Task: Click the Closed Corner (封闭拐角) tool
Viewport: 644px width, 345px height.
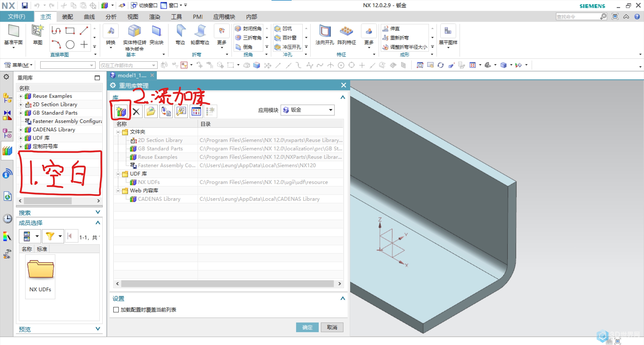Action: [x=248, y=29]
